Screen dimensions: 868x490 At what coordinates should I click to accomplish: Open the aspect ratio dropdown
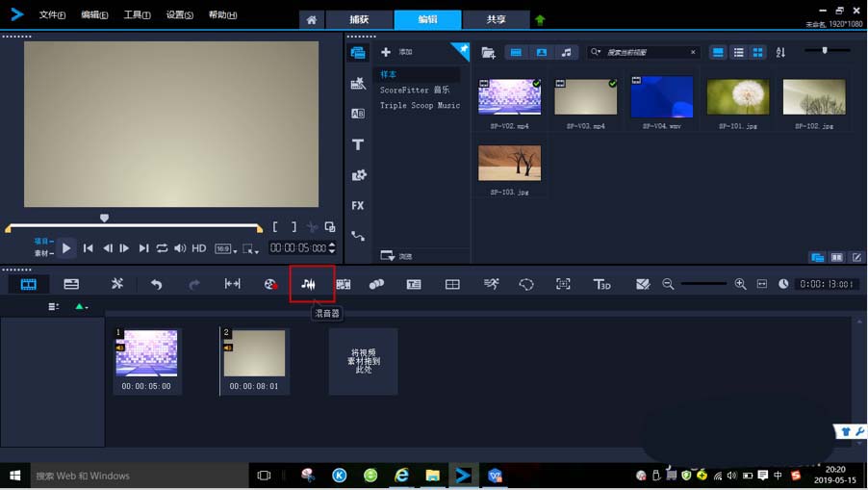click(226, 248)
